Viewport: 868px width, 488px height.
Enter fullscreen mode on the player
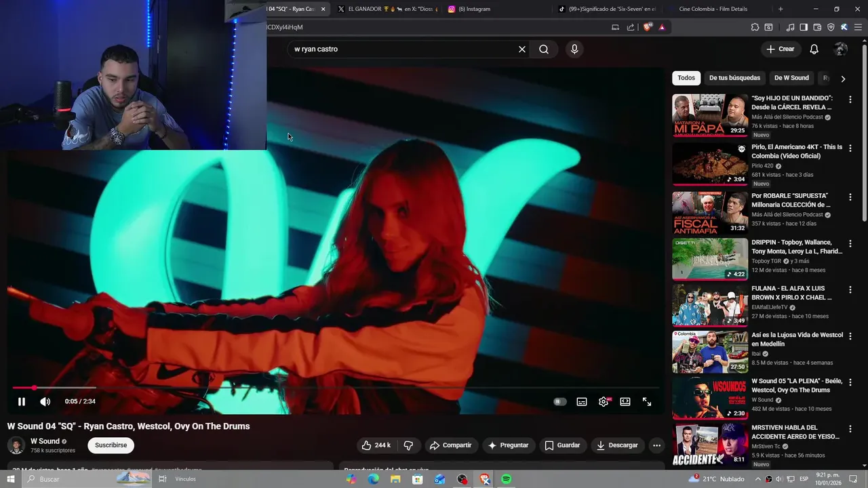(x=647, y=402)
